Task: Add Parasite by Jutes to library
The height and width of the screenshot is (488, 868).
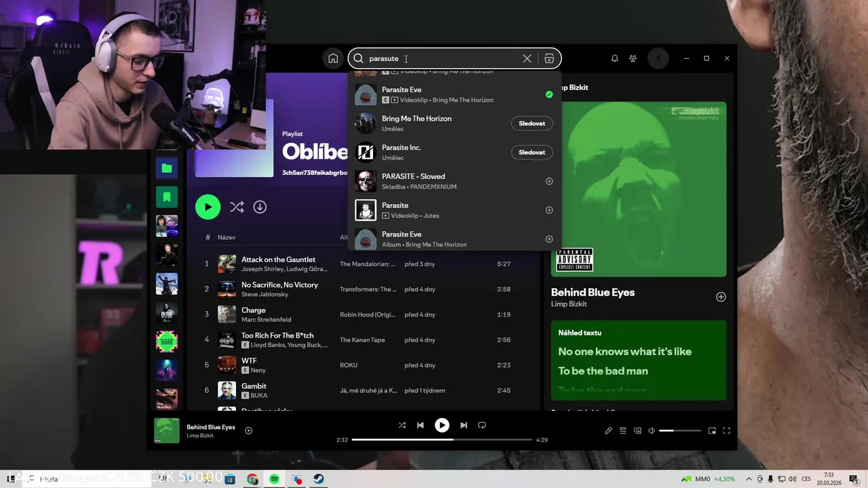Action: tap(549, 210)
